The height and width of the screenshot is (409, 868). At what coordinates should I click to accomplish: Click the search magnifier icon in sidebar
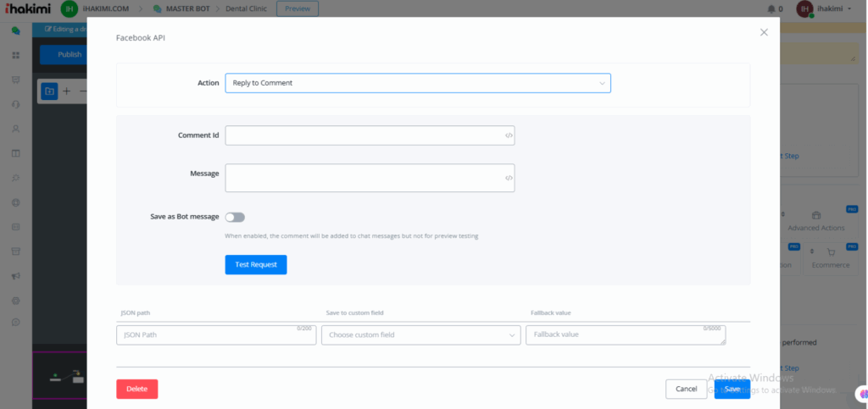pyautogui.click(x=15, y=178)
